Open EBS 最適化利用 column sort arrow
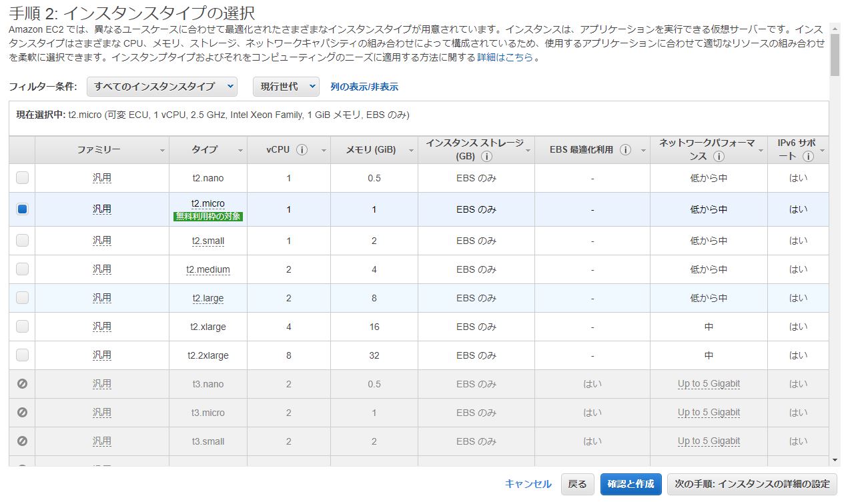 [x=643, y=151]
